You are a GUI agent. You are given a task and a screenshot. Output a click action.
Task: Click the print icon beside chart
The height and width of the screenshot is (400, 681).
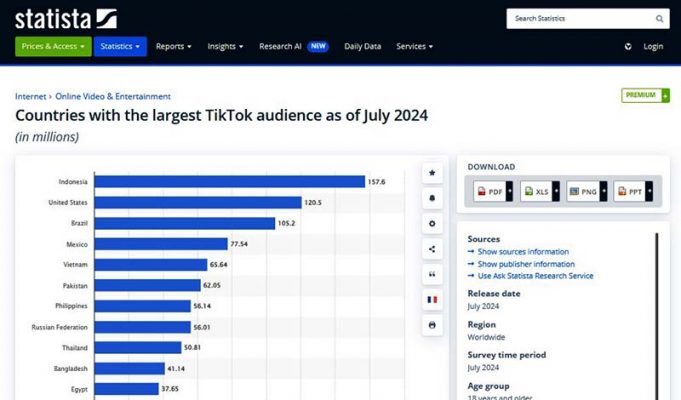click(432, 325)
